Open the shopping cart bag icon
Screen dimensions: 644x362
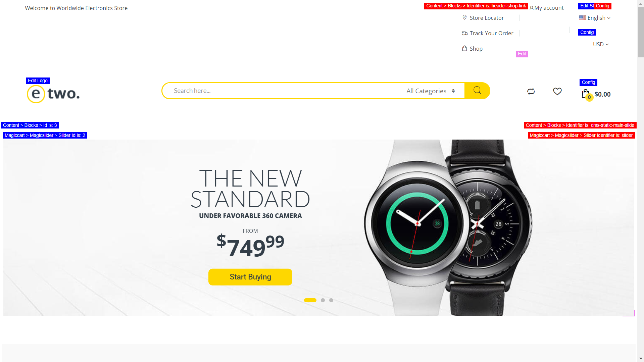586,94
